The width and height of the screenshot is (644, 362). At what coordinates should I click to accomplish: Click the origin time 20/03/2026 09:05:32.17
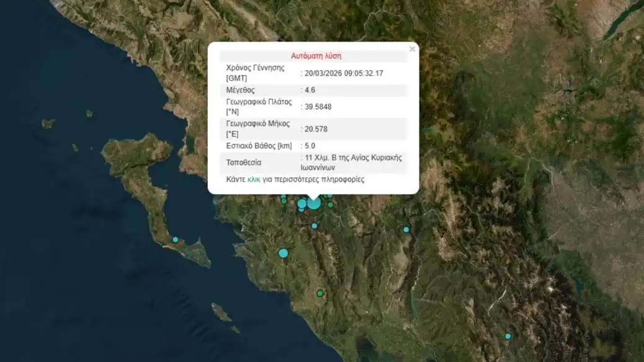(344, 73)
